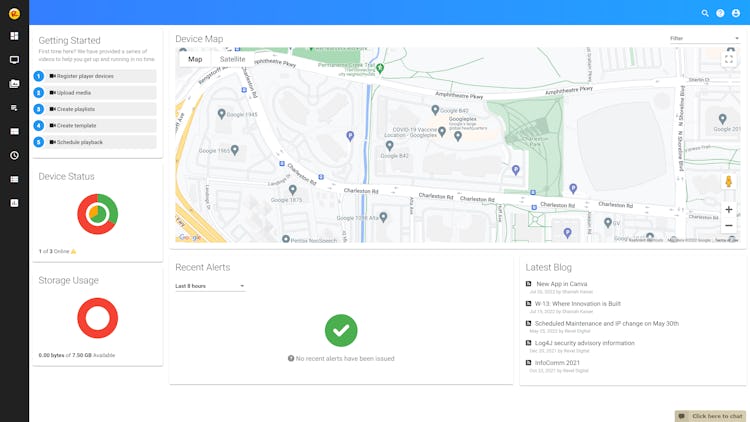Screen dimensions: 750x422
Task: Click the Storage Usage donut chart
Action: point(98,318)
